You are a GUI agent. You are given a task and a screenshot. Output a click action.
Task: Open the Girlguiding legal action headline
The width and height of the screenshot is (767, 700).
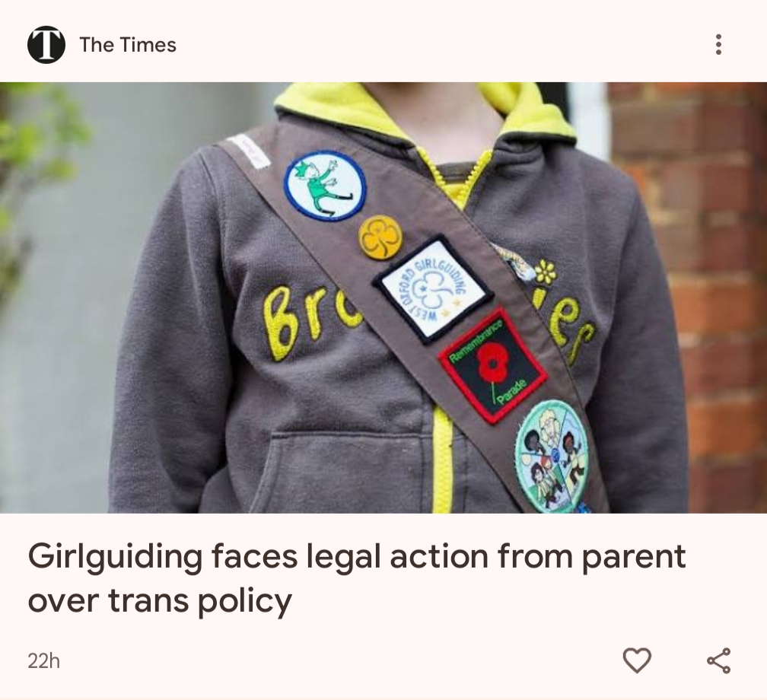click(x=357, y=577)
